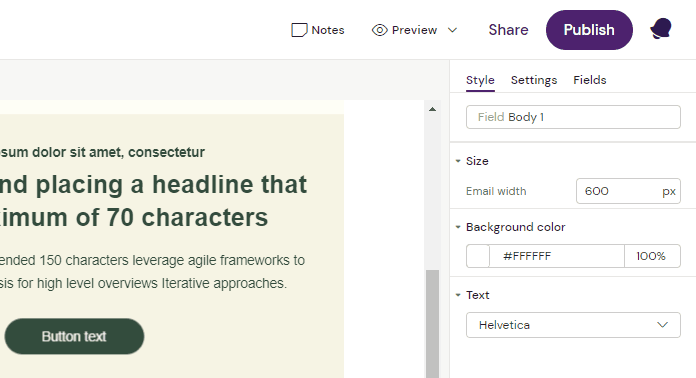Open the Notes icon in the top bar
The image size is (696, 378).
click(299, 30)
